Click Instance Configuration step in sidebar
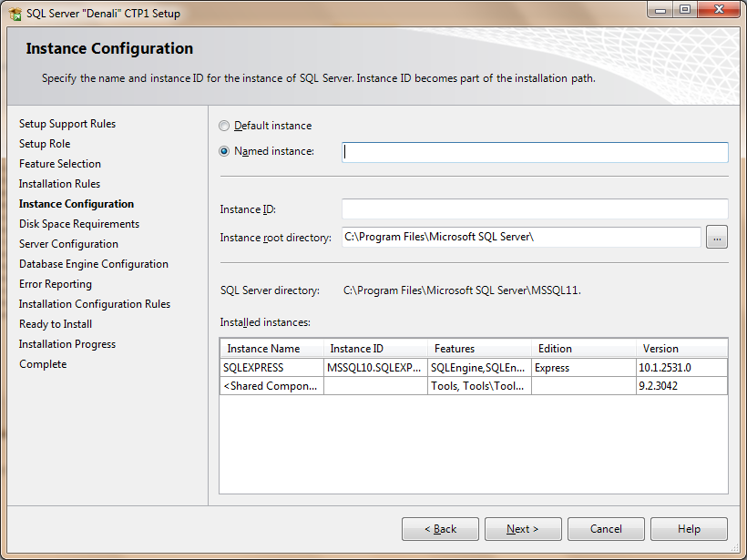The image size is (747, 560). point(77,204)
